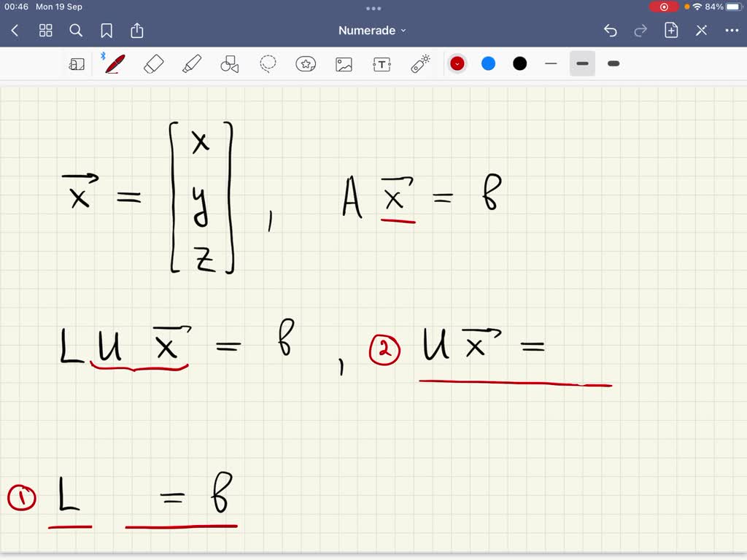Select the Highlighter tool

[x=190, y=63]
